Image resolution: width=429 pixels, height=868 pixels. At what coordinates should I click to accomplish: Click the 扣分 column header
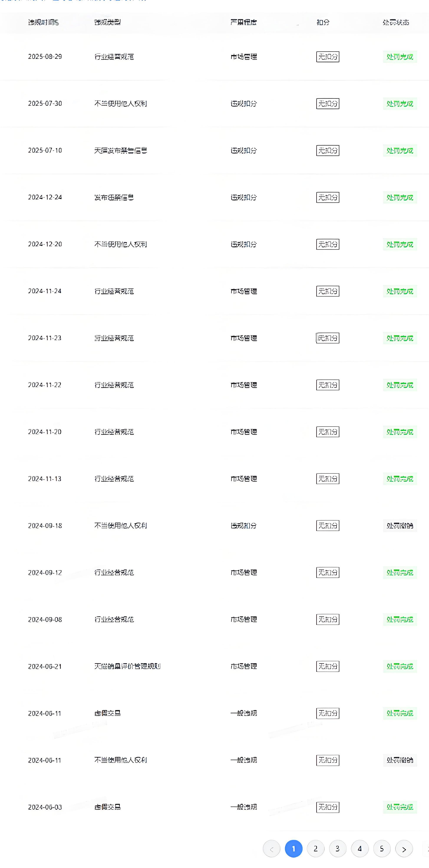323,22
